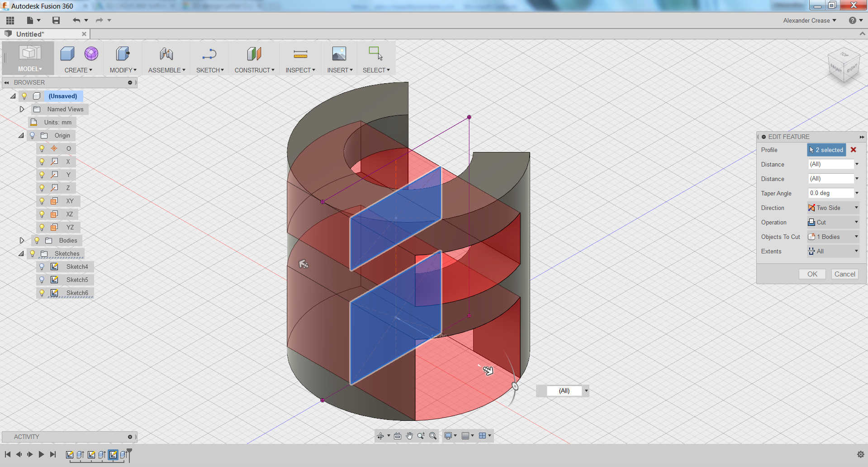The height and width of the screenshot is (467, 868).
Task: Click the Taper Angle 0.0 deg field
Action: point(831,193)
